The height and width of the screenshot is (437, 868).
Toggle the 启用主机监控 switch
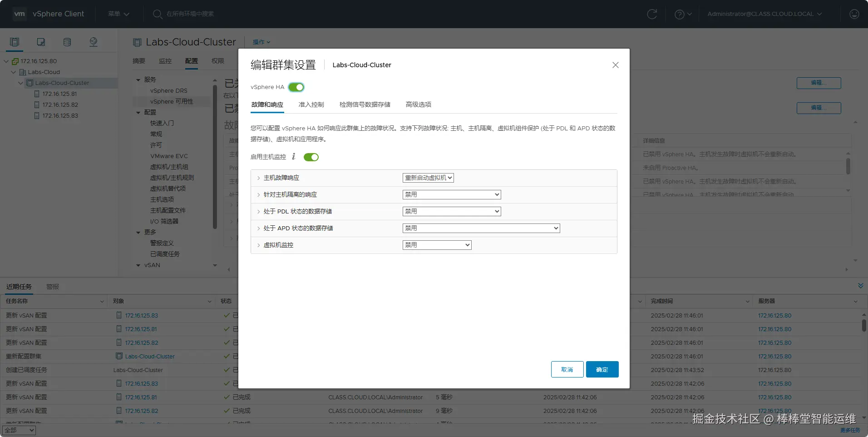pos(311,157)
